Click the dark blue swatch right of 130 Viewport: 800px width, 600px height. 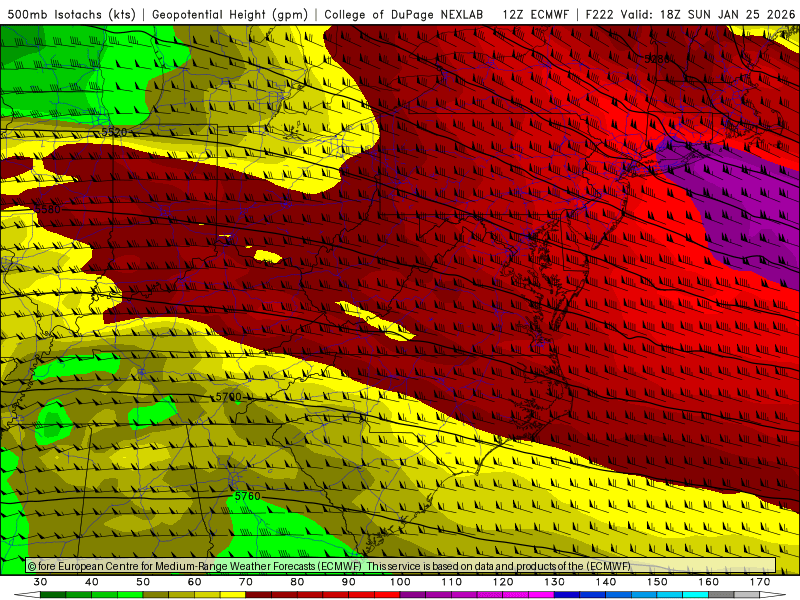coord(567,595)
